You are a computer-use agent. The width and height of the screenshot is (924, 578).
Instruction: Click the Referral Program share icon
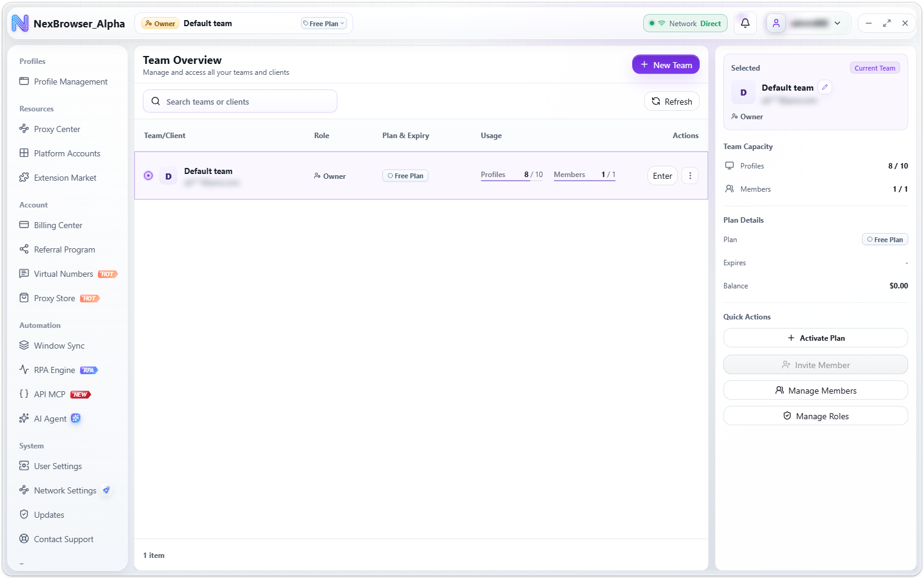[x=24, y=249]
